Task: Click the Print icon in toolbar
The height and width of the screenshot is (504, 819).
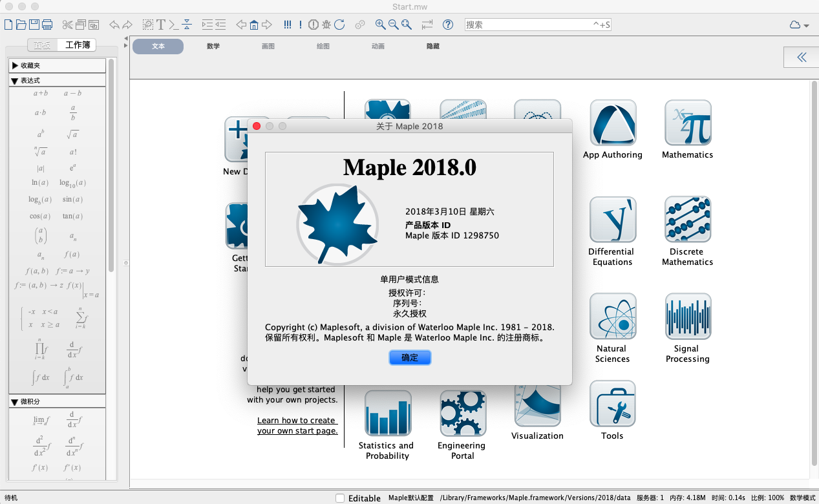Action: pyautogui.click(x=47, y=25)
